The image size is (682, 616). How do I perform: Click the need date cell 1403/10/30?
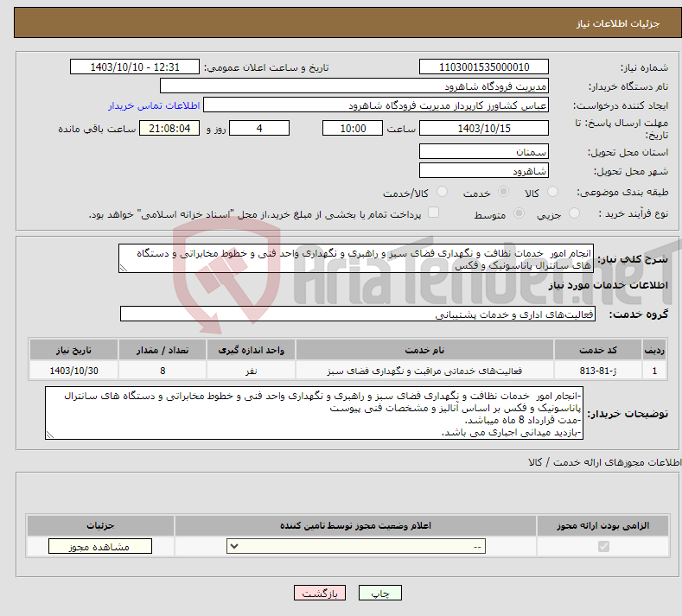click(x=73, y=371)
